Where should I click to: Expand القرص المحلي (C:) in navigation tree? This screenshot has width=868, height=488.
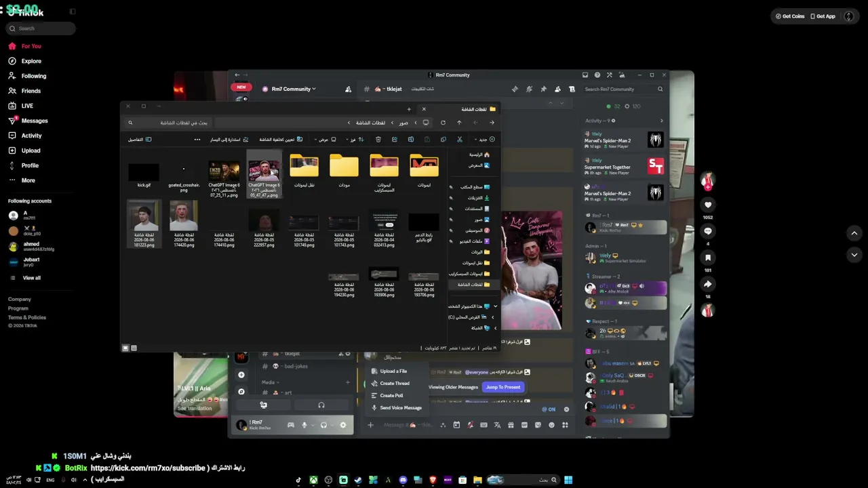492,317
